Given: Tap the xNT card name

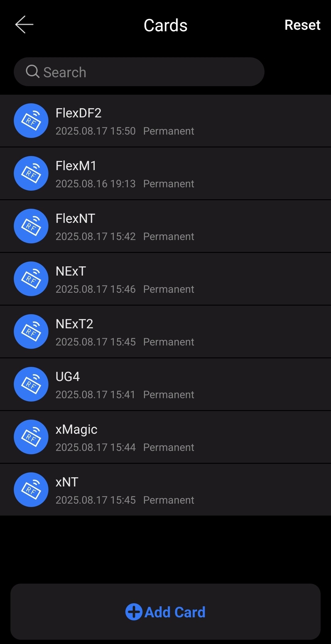Looking at the screenshot, I should [67, 482].
